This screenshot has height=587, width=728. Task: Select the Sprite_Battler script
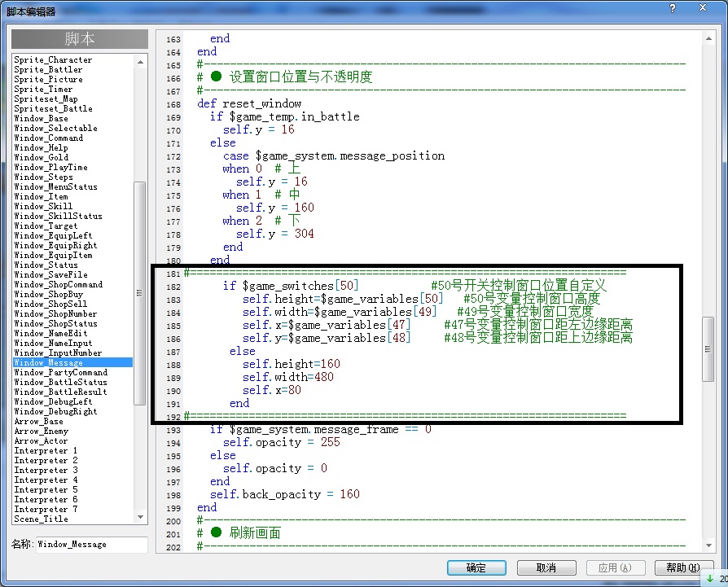48,69
